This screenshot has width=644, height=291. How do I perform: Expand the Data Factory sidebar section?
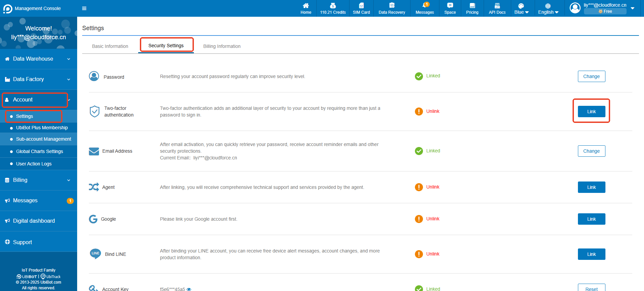coord(39,79)
